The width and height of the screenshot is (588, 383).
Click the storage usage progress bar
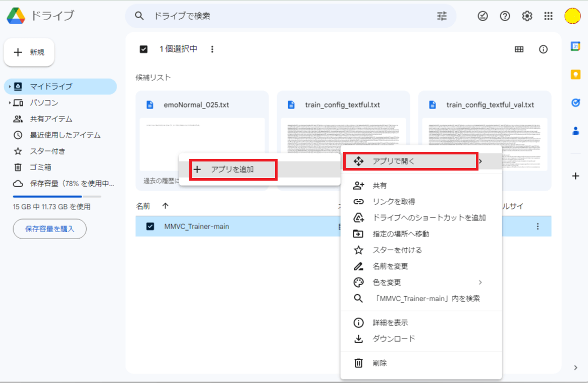pos(57,196)
